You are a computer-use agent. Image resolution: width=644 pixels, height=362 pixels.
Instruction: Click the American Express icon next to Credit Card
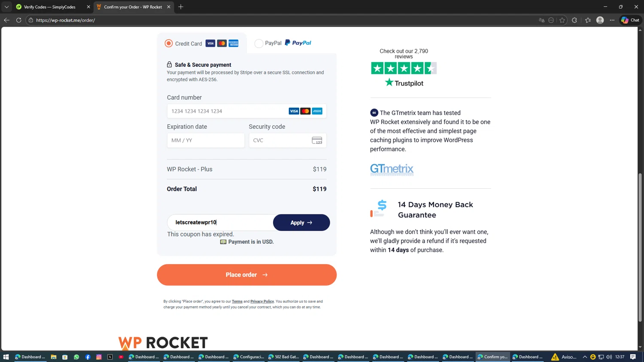(234, 43)
